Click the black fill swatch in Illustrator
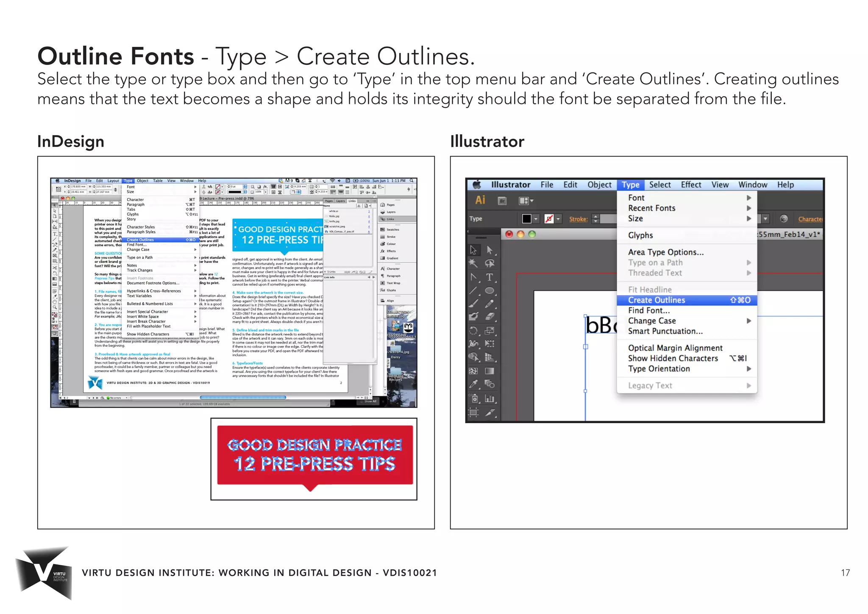 click(527, 219)
